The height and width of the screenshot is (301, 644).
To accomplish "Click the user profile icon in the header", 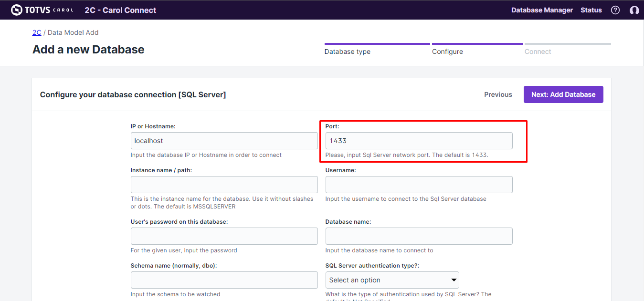I will pyautogui.click(x=634, y=10).
